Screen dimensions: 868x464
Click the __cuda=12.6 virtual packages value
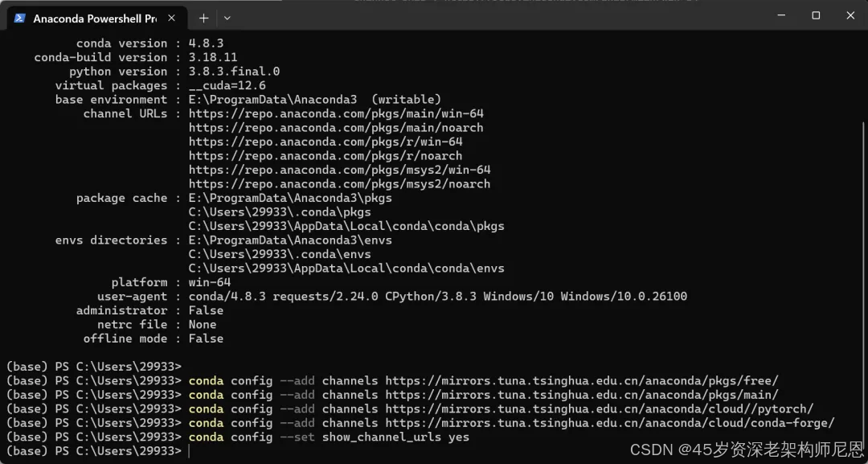tap(227, 85)
